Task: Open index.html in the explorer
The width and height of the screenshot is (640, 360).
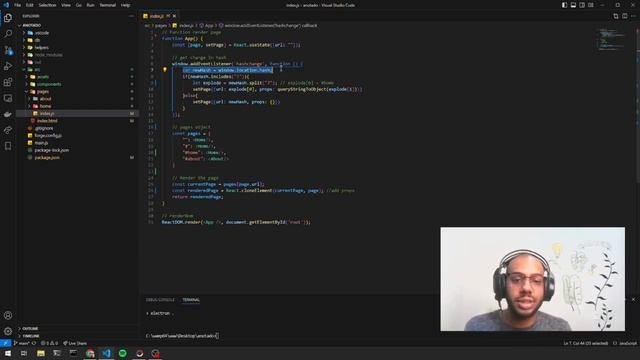Action: point(47,121)
